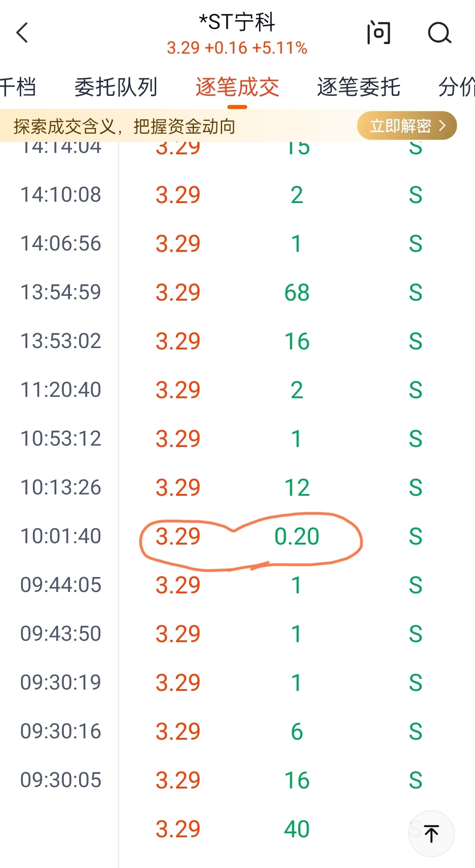Screen dimensions: 475x868
Task: Switch to the 千档 tab
Action: [18, 87]
